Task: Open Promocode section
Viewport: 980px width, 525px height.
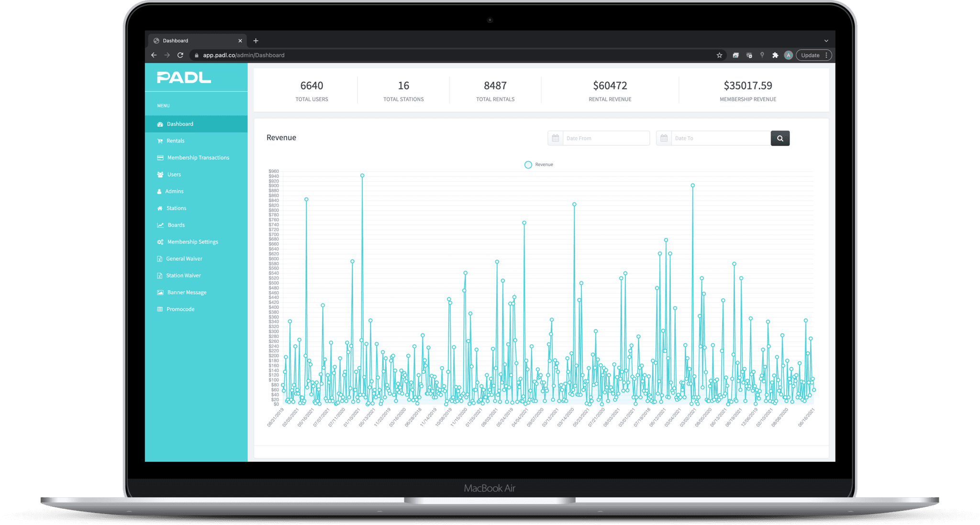Action: 180,309
